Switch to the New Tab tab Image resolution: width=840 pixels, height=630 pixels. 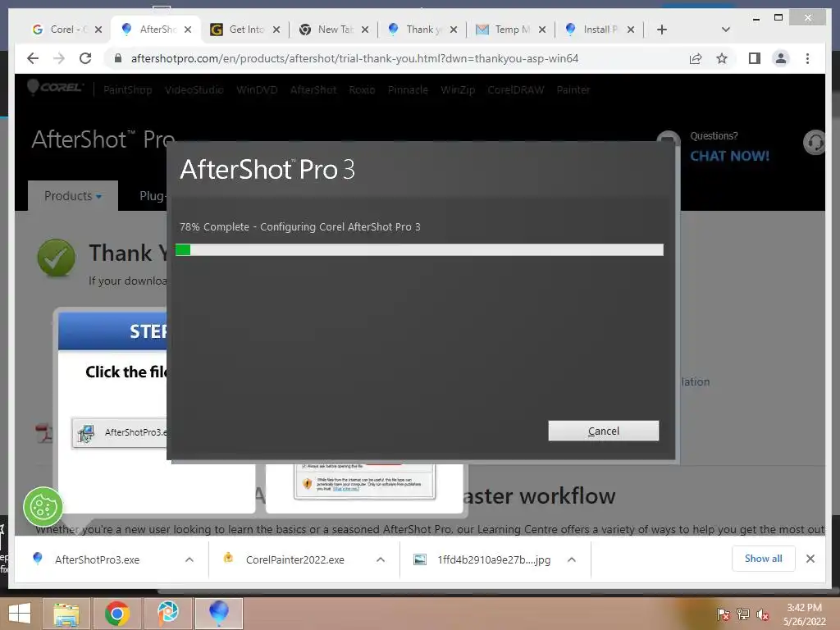[326, 30]
